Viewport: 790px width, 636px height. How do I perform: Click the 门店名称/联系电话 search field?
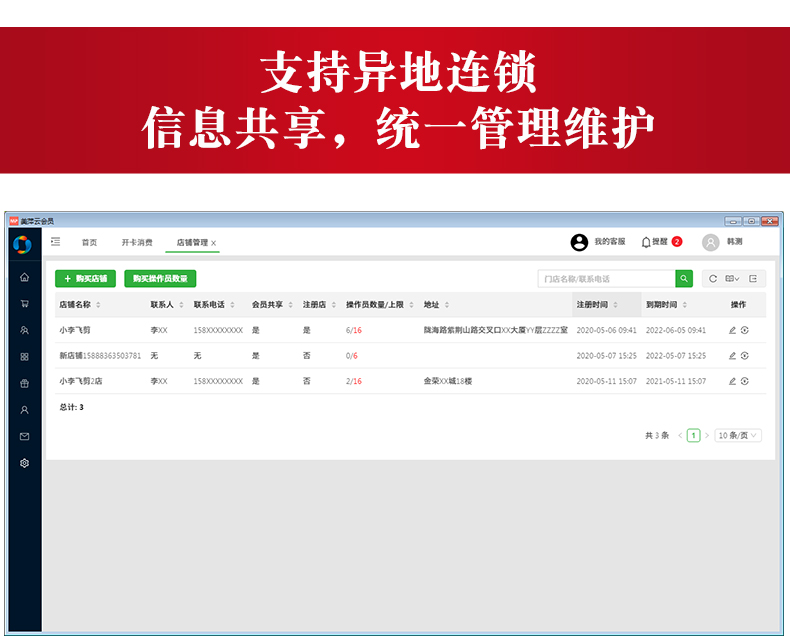(x=605, y=279)
